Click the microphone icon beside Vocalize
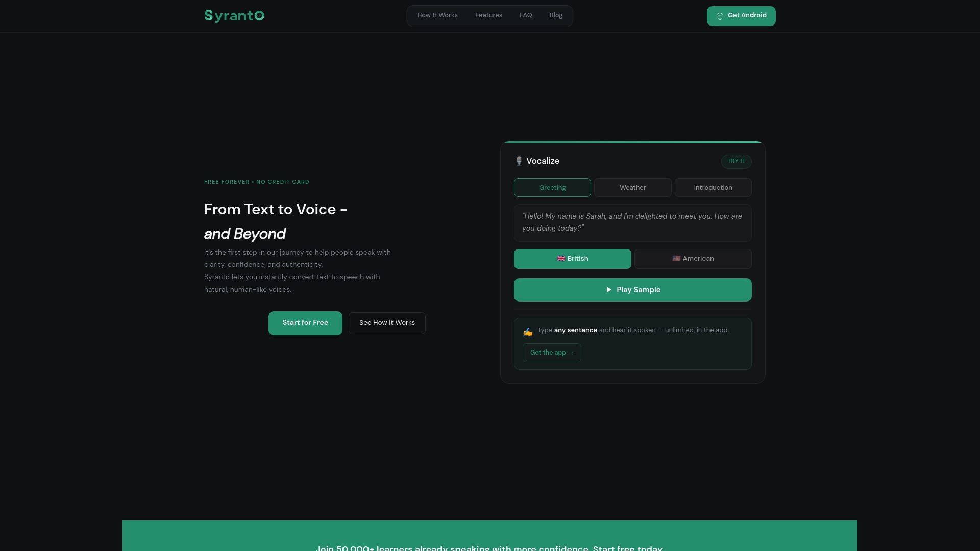Viewport: 980px width, 551px height. click(519, 161)
